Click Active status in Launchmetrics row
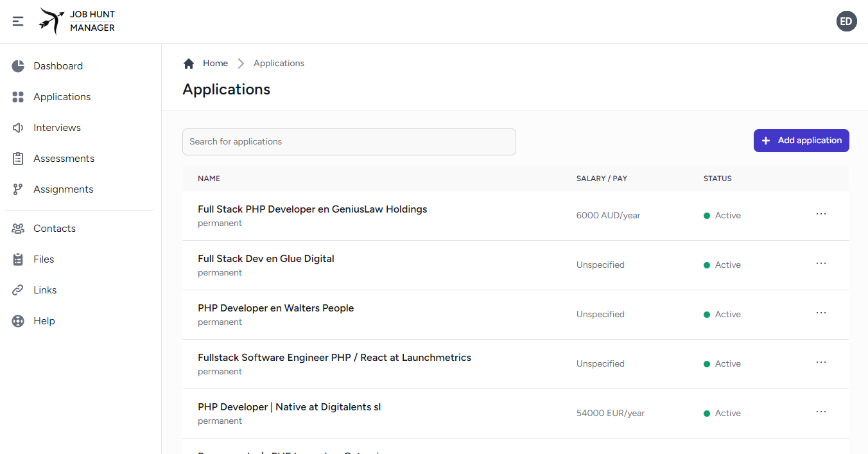 tap(722, 364)
